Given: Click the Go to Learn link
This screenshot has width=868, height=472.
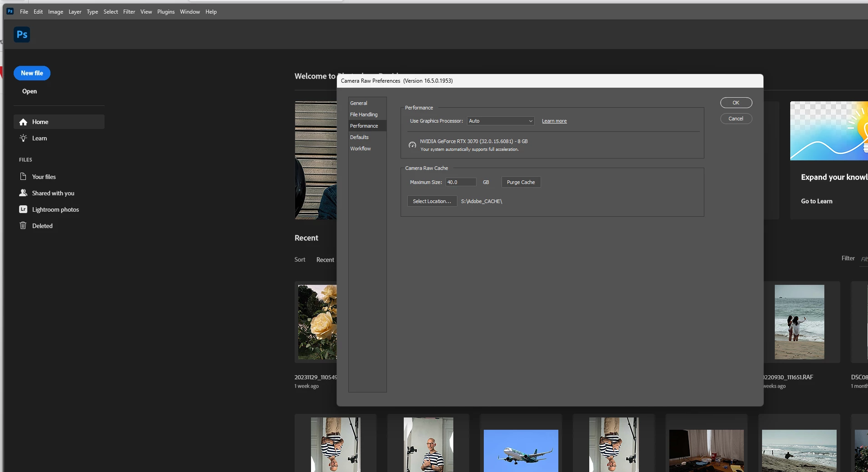Looking at the screenshot, I should [817, 201].
